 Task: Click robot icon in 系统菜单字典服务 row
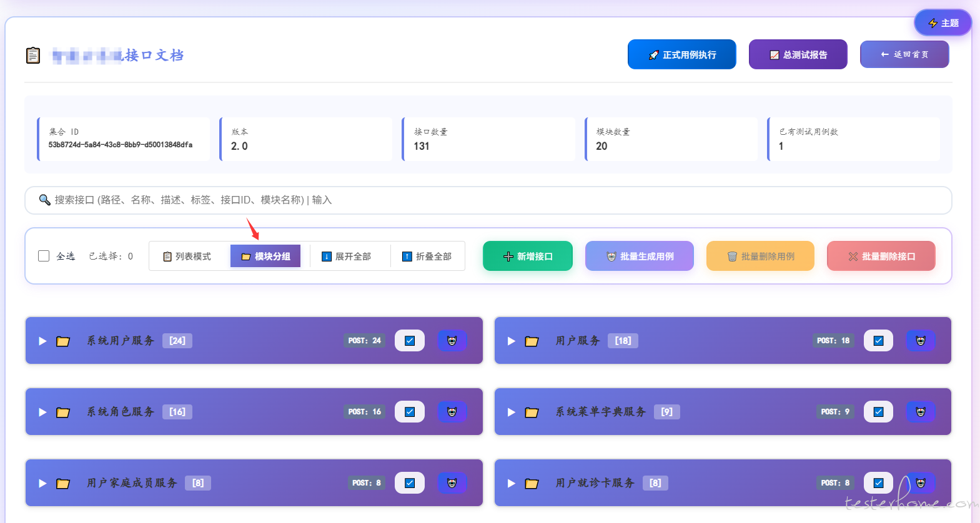920,412
